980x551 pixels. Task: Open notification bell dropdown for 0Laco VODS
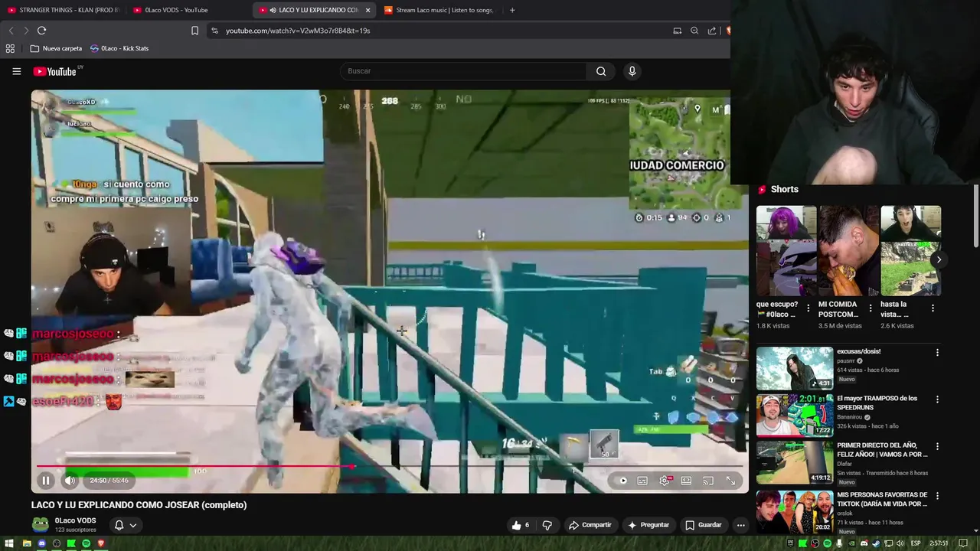pyautogui.click(x=126, y=525)
